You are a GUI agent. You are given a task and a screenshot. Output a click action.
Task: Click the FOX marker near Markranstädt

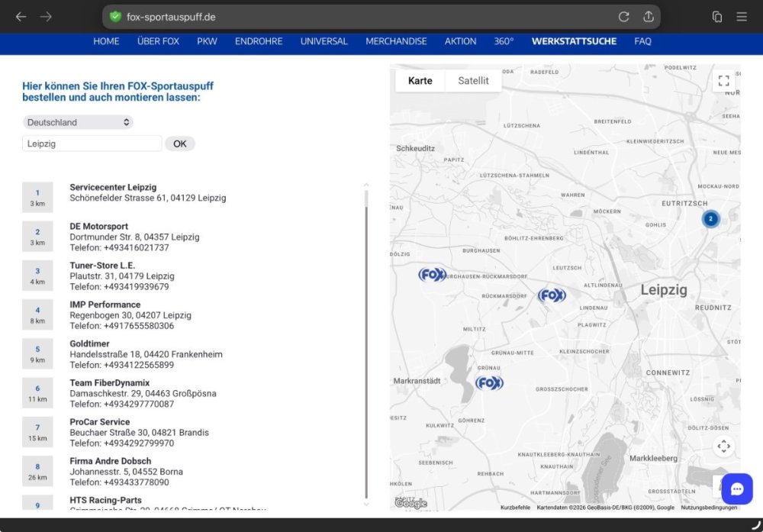coord(489,383)
